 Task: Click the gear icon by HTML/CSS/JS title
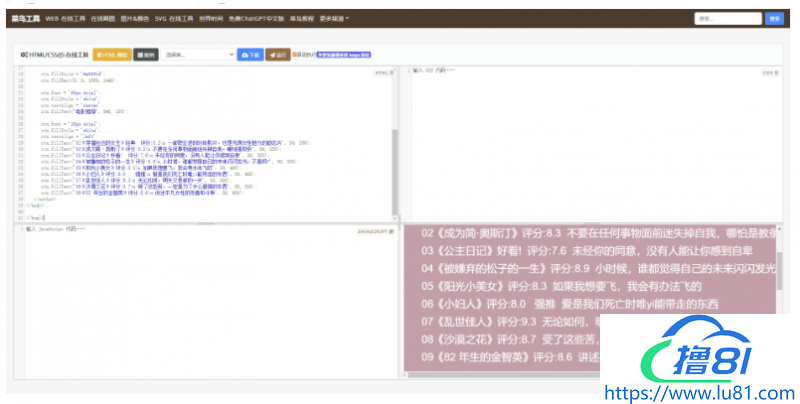[23, 55]
